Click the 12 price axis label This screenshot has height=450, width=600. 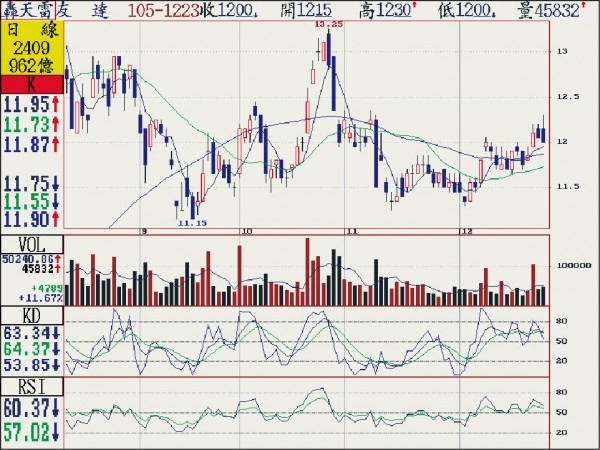coord(562,142)
